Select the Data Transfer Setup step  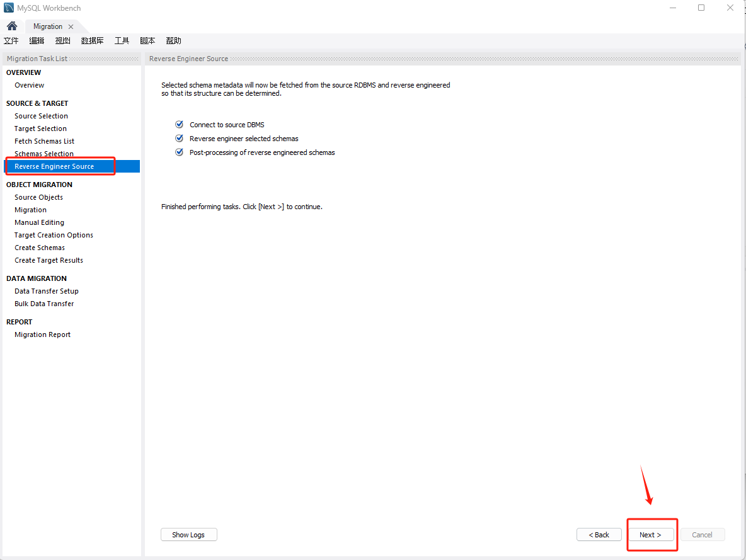pyautogui.click(x=47, y=291)
